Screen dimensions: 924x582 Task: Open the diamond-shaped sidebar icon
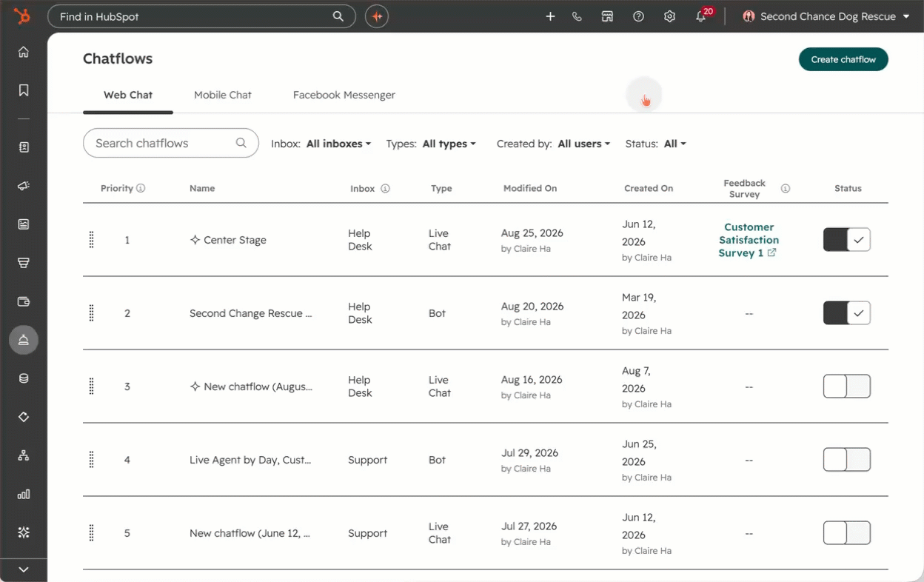point(24,417)
